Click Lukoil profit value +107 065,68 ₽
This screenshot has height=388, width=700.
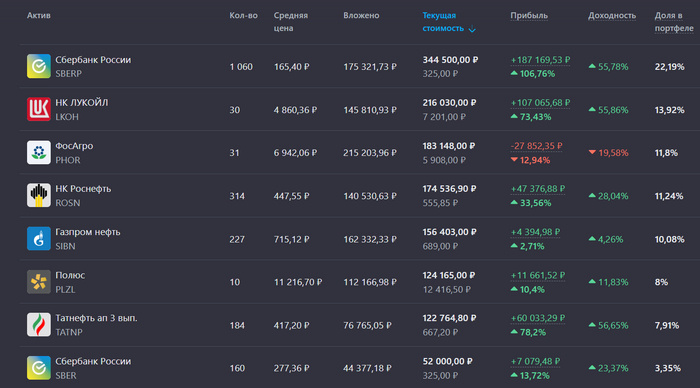click(x=540, y=103)
